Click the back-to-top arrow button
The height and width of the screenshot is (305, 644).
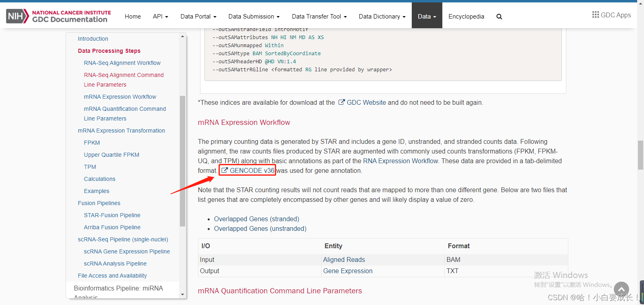click(x=621, y=289)
